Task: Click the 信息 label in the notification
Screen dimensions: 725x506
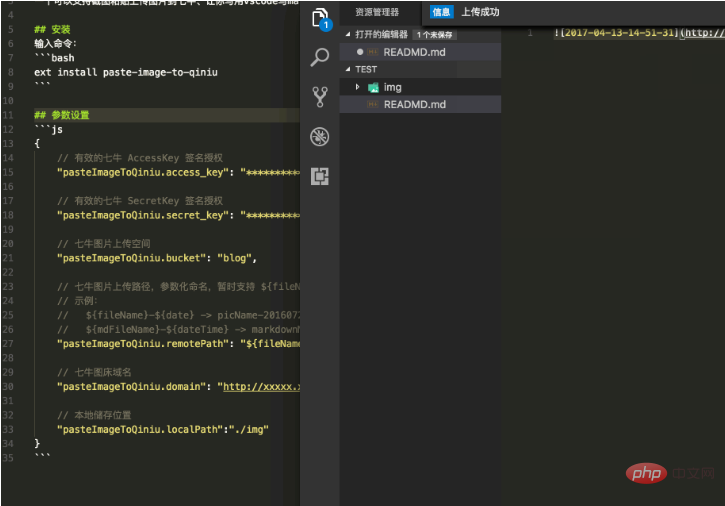Action: pyautogui.click(x=441, y=13)
